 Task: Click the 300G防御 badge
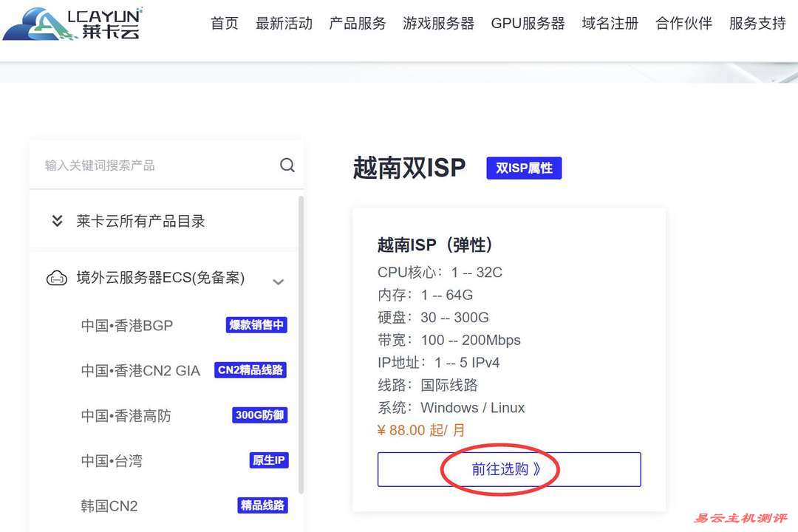point(259,415)
